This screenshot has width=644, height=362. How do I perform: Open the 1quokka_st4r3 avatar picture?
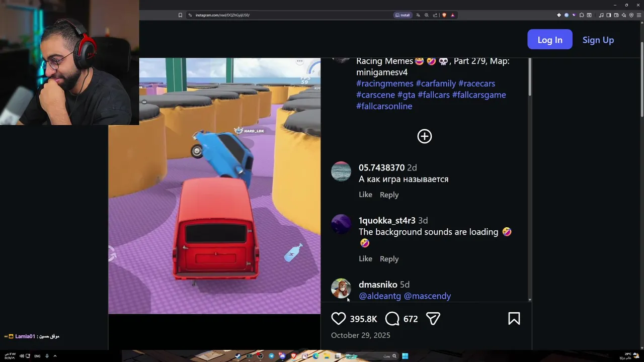click(341, 224)
